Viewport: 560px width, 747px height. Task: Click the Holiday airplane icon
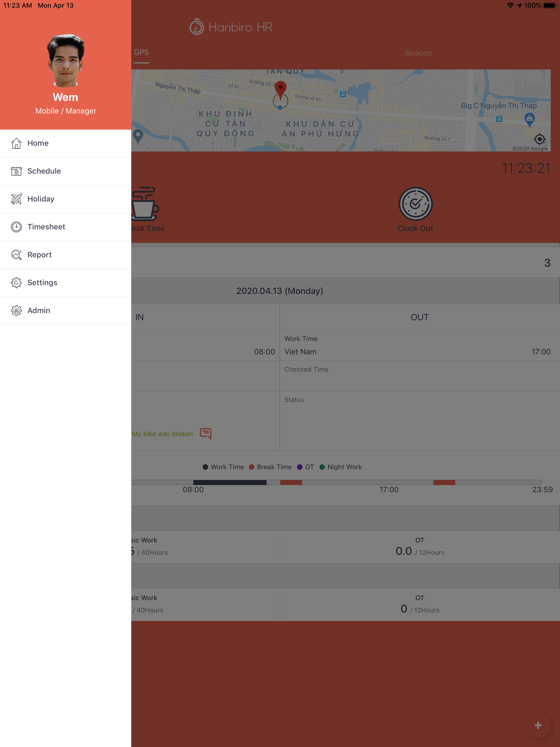coord(16,199)
